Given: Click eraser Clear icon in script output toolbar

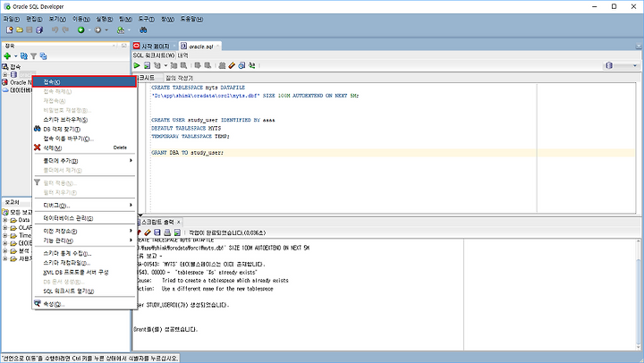Looking at the screenshot, I should 148,232.
